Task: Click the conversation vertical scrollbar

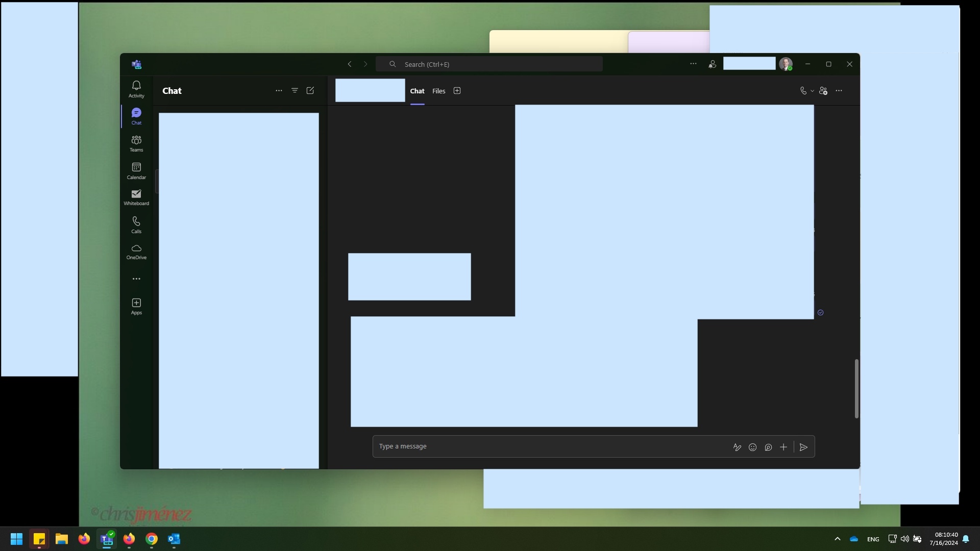Action: tap(856, 389)
